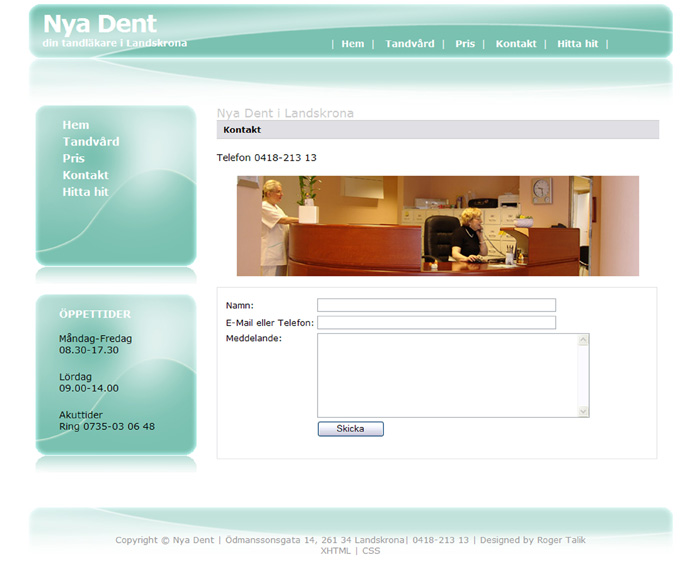The width and height of the screenshot is (700, 582).
Task: Click the din tandläkare i Landskrona tagline
Action: [115, 43]
